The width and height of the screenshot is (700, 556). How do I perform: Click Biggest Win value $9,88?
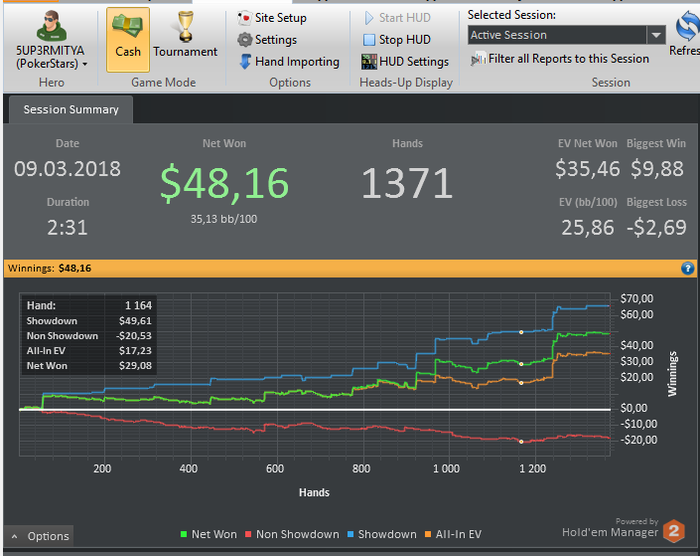[x=657, y=169]
